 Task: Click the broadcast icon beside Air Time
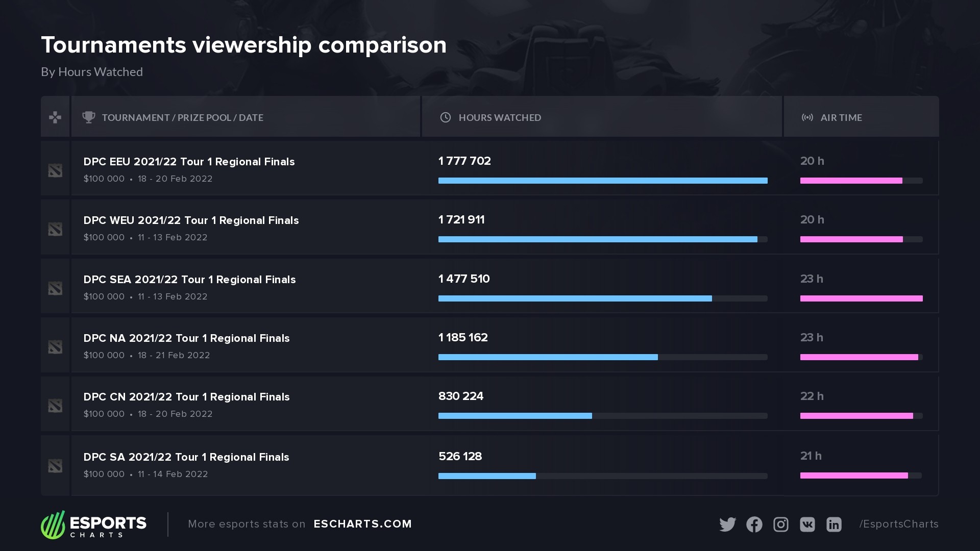(x=807, y=117)
